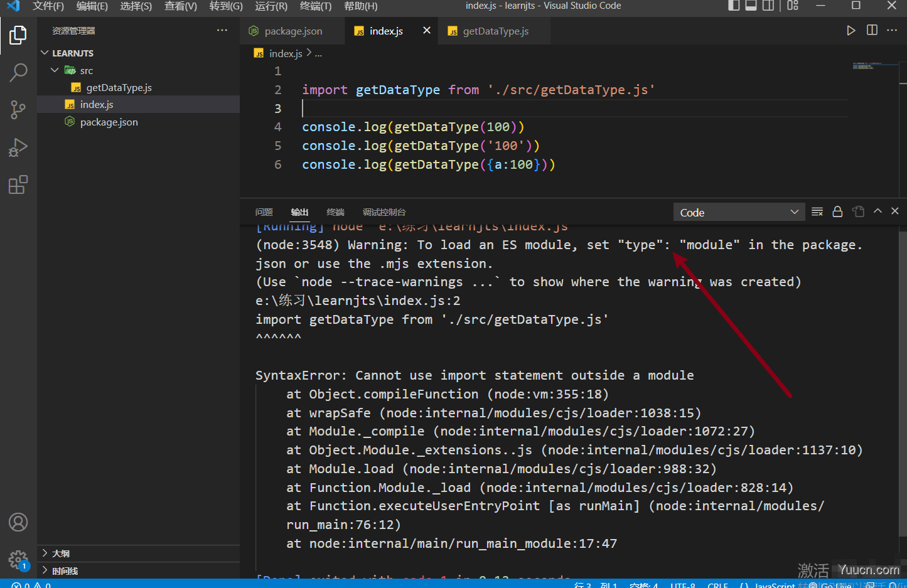Toggle the primary side bar visibility
This screenshot has height=588, width=907.
[734, 6]
